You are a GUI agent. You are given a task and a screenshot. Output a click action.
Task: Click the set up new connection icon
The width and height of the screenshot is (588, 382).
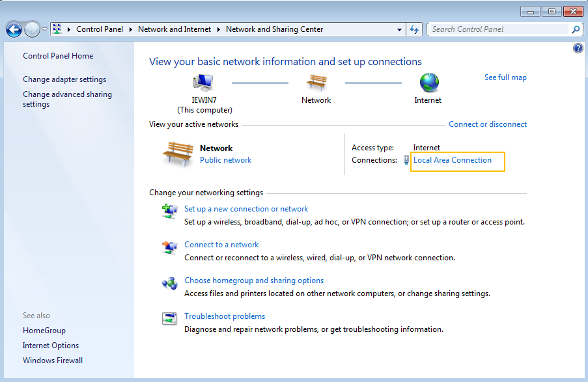pyautogui.click(x=169, y=211)
